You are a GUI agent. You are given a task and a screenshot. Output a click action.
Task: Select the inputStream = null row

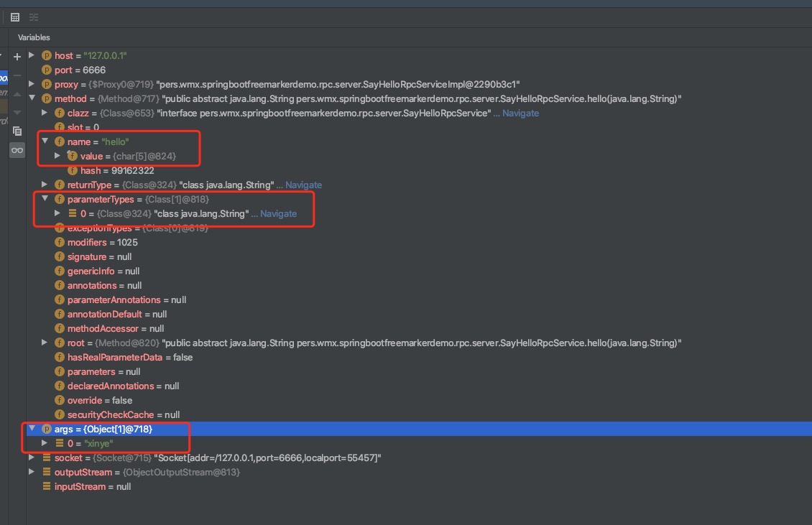[92, 486]
